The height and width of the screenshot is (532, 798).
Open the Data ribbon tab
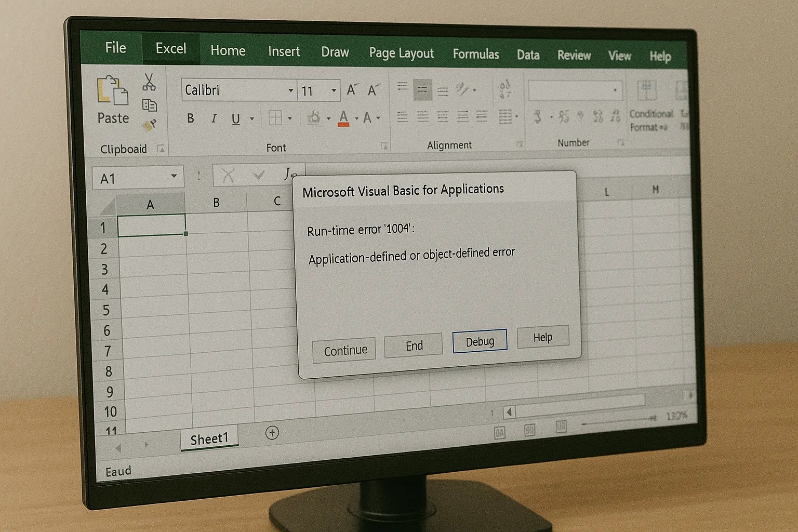click(x=528, y=55)
